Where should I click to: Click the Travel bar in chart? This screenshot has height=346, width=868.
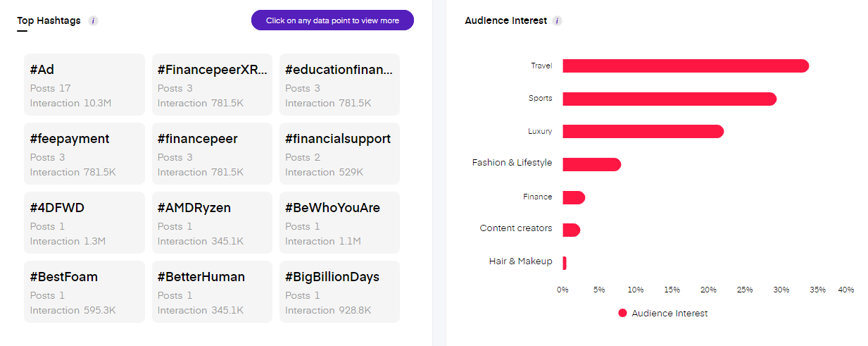click(x=685, y=66)
